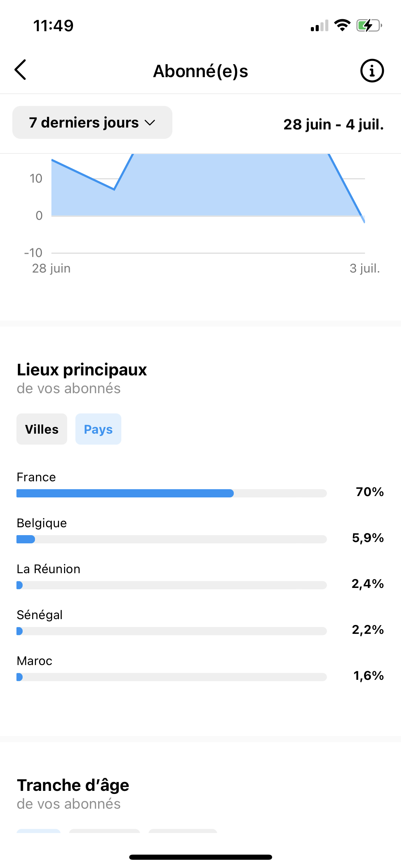Switch to the Villes tab
401x868 pixels.
[42, 429]
